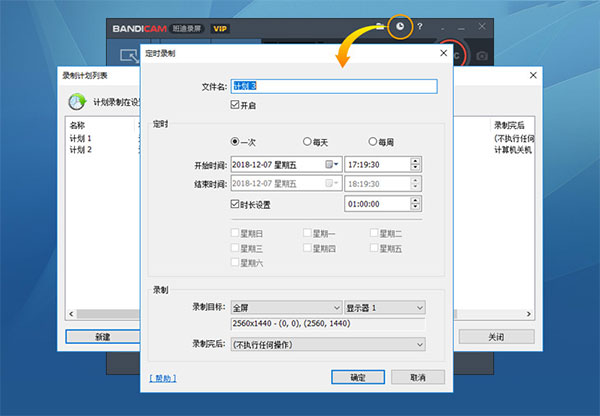600x416 pixels.
Task: Check the 星期日 checkbox
Action: 235,233
